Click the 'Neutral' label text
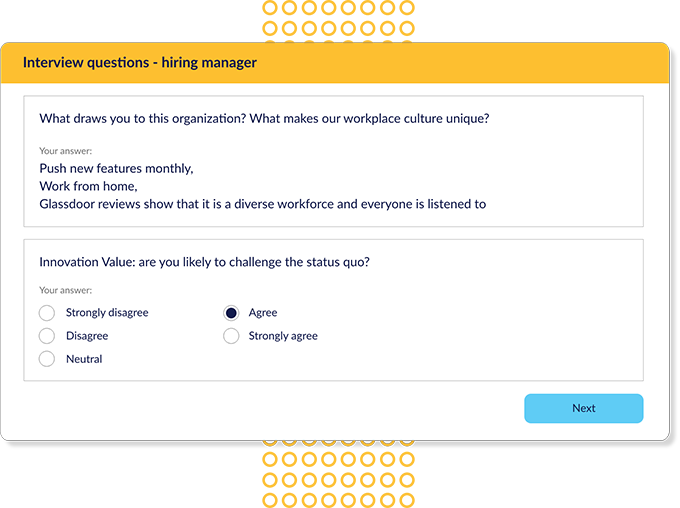The image size is (680, 508). click(84, 359)
